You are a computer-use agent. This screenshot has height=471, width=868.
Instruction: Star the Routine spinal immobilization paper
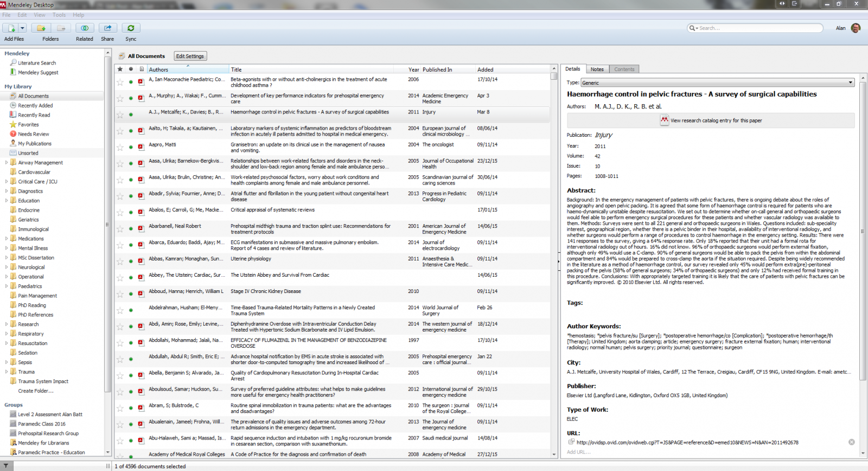coord(120,408)
